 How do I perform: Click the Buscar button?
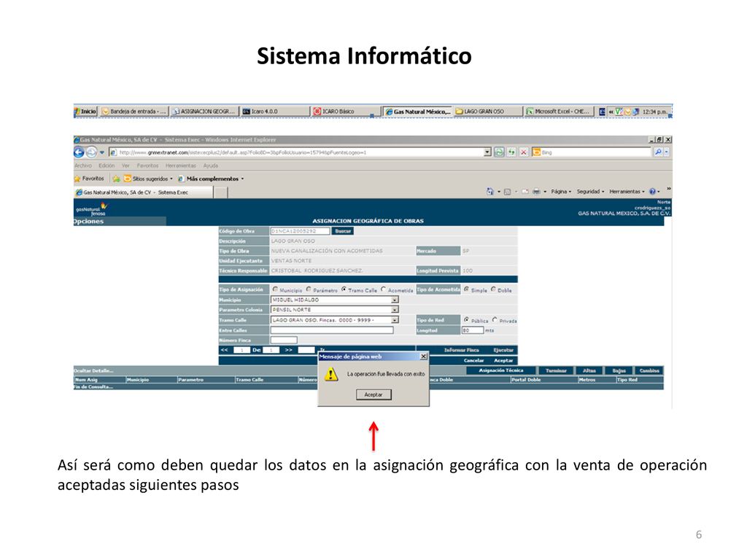coord(343,231)
